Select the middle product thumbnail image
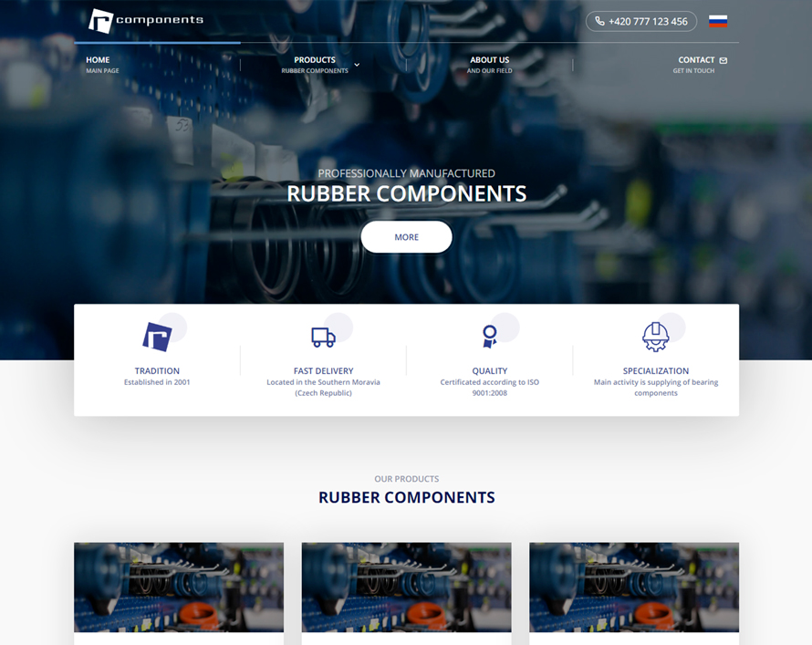Screen dimensions: 812x645 tap(406, 588)
